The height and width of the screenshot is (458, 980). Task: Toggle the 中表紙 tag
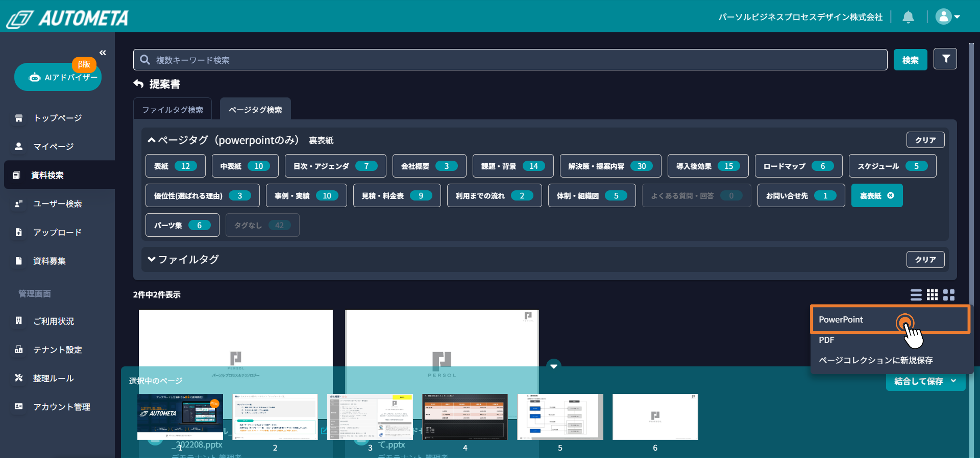pos(245,166)
